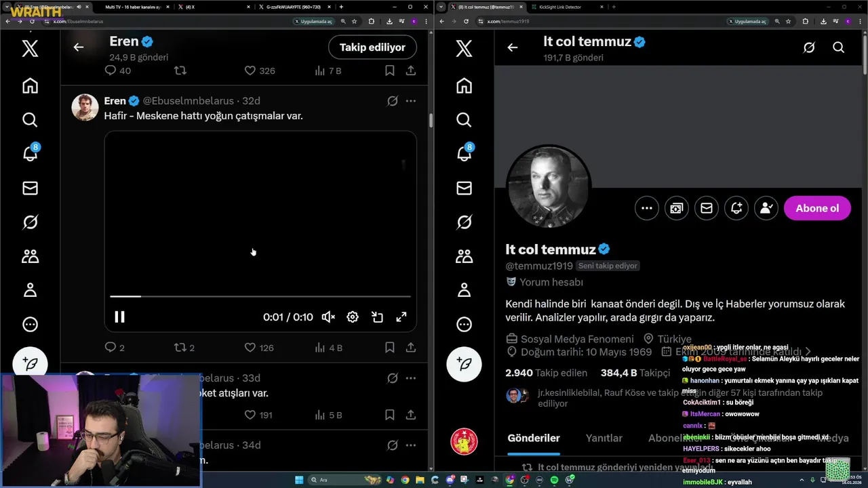Open Home in right window sidebar
This screenshot has height=488, width=868.
(464, 86)
